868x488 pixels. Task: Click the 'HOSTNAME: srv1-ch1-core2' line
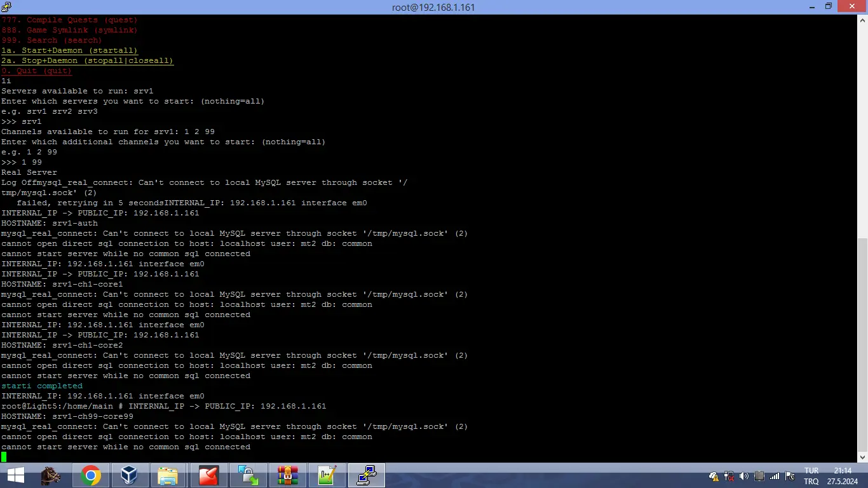click(x=62, y=345)
